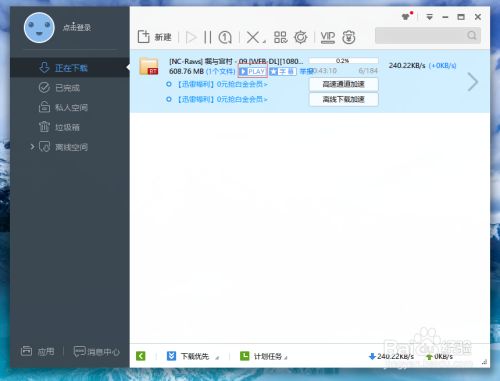Open 消息中心 message center
This screenshot has height=381, width=500.
point(96,352)
